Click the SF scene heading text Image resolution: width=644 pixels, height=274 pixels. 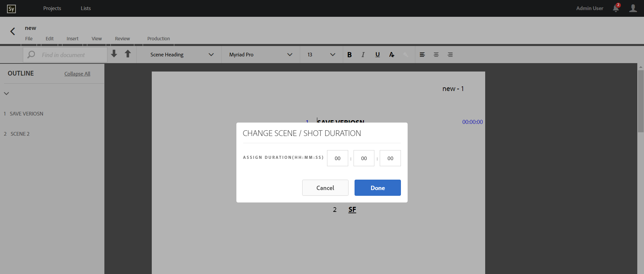[x=352, y=210]
